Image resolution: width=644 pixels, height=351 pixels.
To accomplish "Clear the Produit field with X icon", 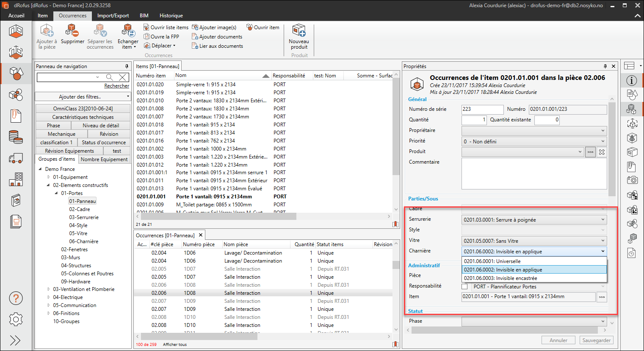I will [602, 152].
